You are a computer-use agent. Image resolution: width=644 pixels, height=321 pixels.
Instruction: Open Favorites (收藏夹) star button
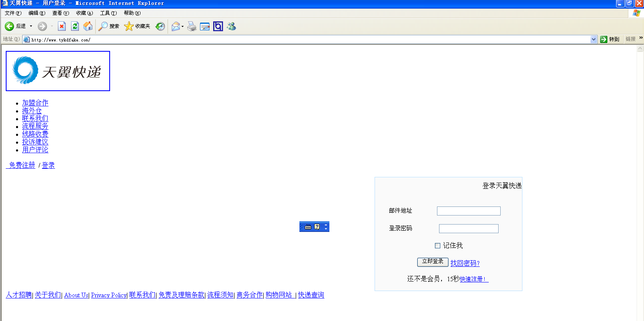pos(137,26)
